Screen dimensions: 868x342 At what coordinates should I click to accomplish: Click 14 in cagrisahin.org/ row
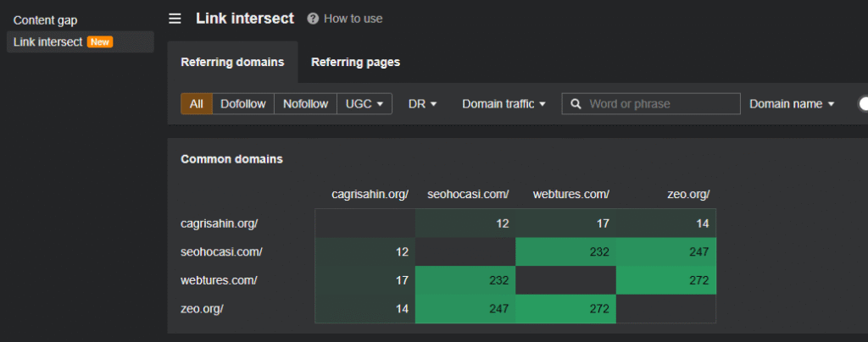click(666, 223)
